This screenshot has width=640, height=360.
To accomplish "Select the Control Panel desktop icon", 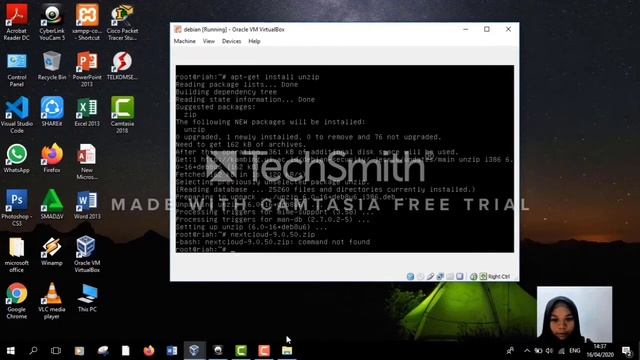I will [x=17, y=69].
